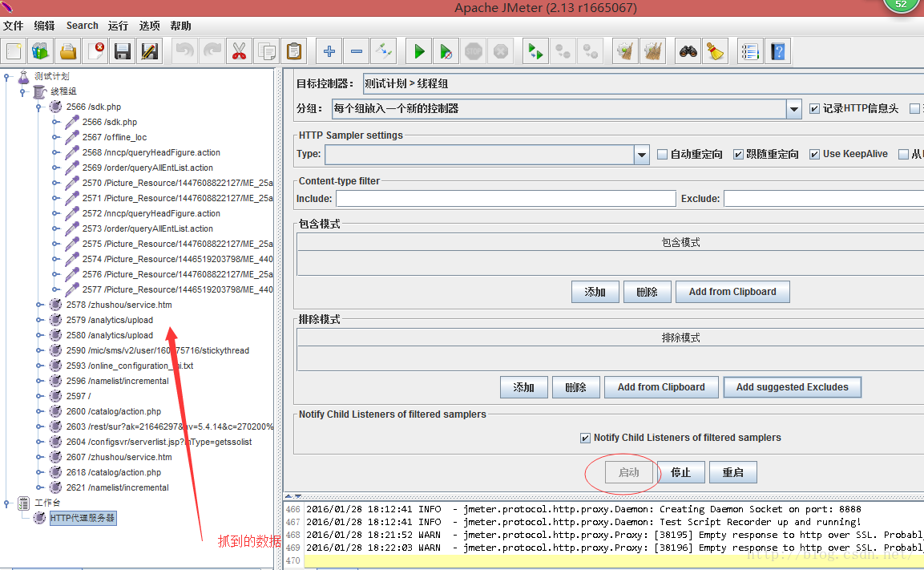Image resolution: width=924 pixels, height=570 pixels.
Task: Open the Search menu
Action: [82, 26]
